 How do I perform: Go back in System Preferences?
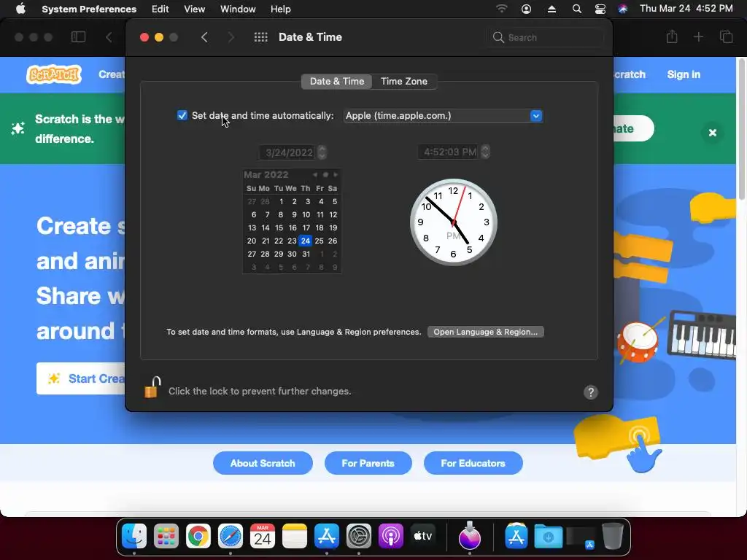(x=204, y=37)
